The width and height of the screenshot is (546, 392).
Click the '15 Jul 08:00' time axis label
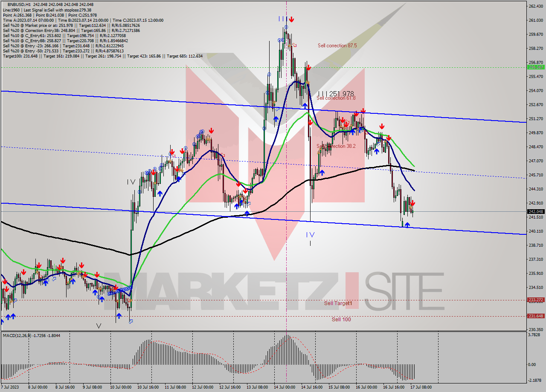click(x=339, y=387)
